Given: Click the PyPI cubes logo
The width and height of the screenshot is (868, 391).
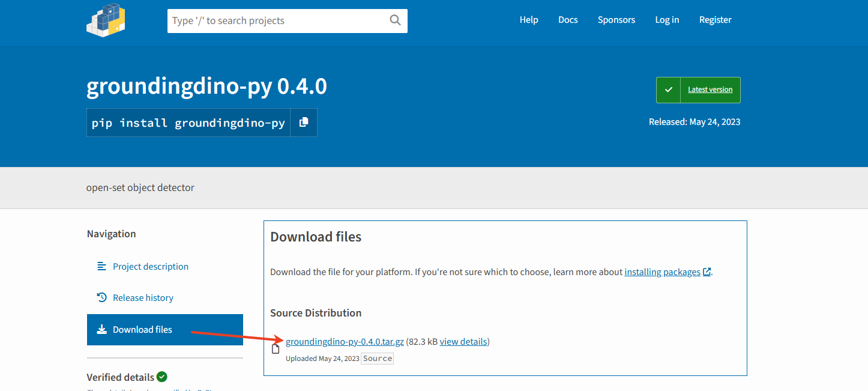Looking at the screenshot, I should tap(106, 20).
